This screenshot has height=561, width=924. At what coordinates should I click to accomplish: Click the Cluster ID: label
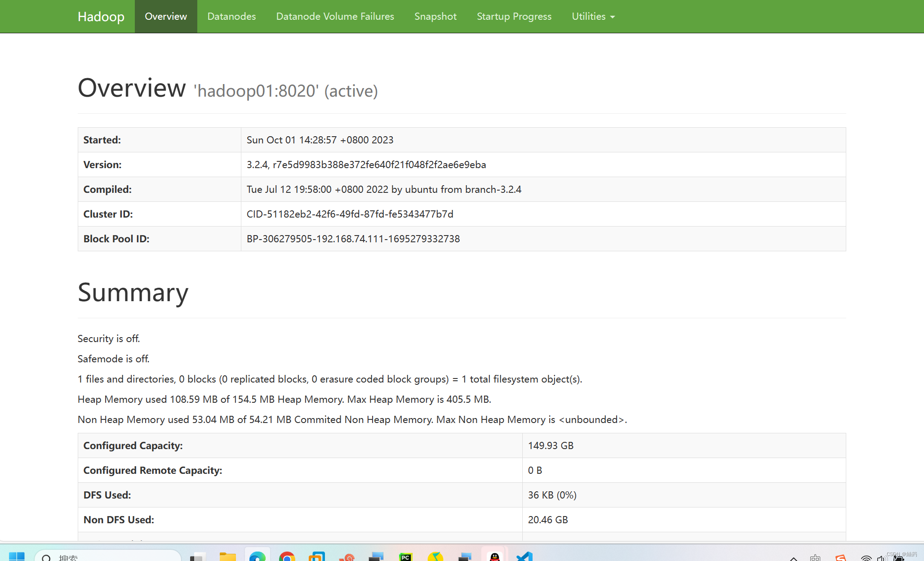pos(108,214)
